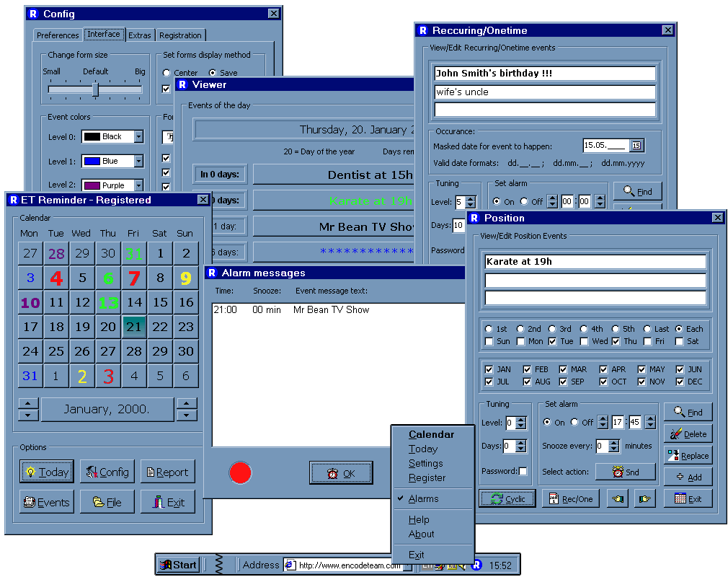Open the Level 1 Blue color dropdown
Screen dimensions: 728x577
[x=138, y=162]
